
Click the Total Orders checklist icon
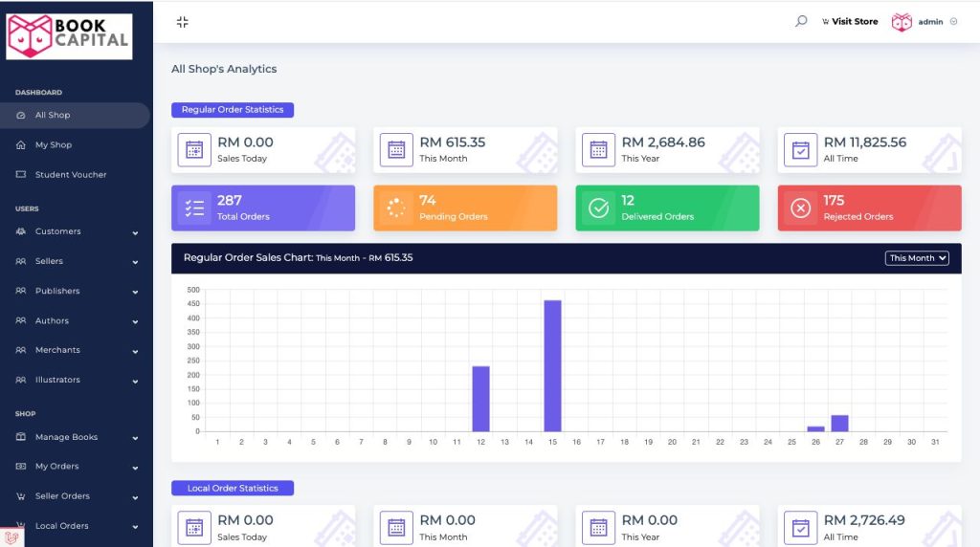pos(194,208)
